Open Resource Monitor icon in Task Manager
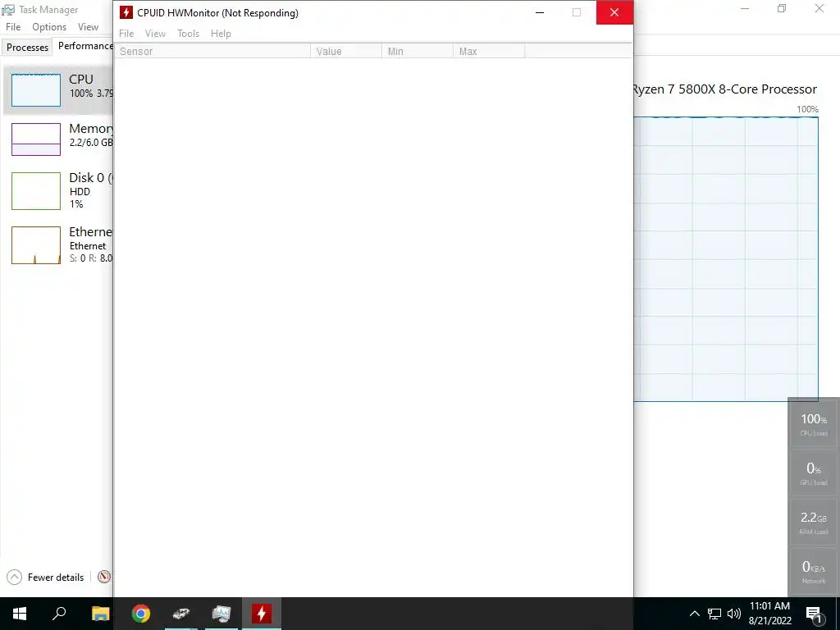 click(104, 577)
